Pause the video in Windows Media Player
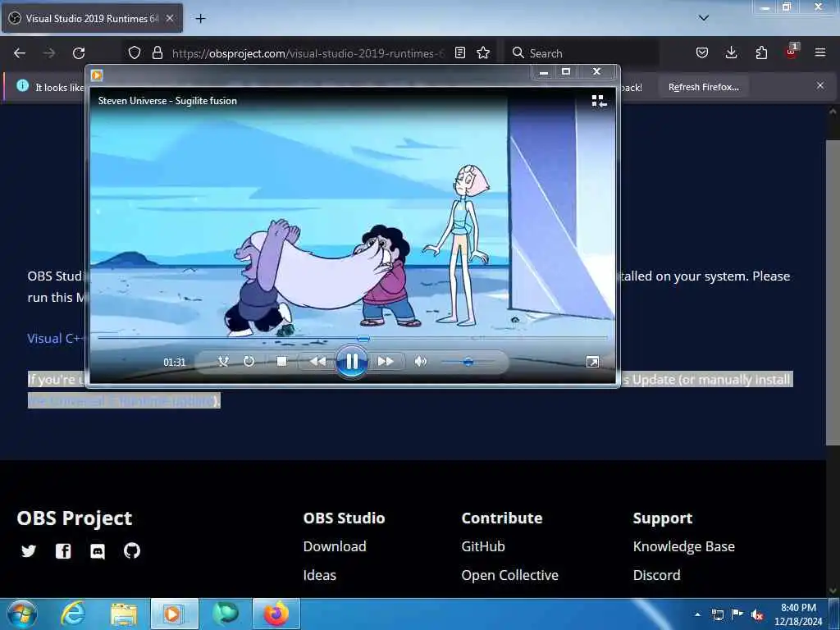The image size is (840, 630). coord(351,362)
